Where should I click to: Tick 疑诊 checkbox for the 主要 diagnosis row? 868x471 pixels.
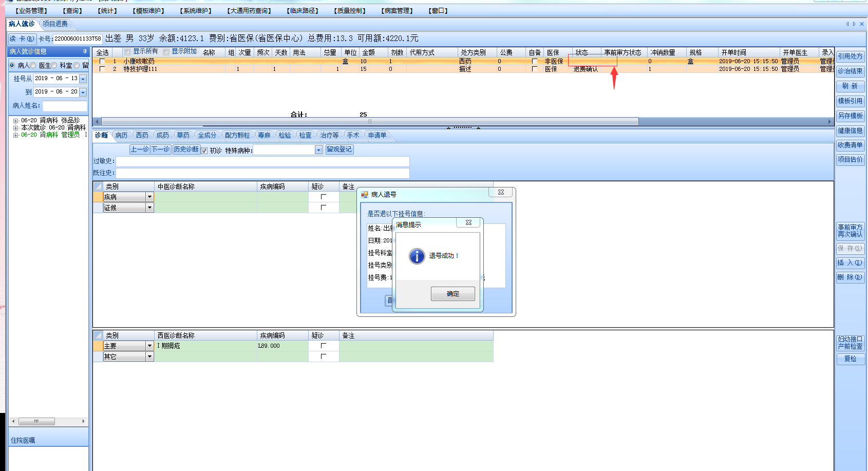pos(323,346)
